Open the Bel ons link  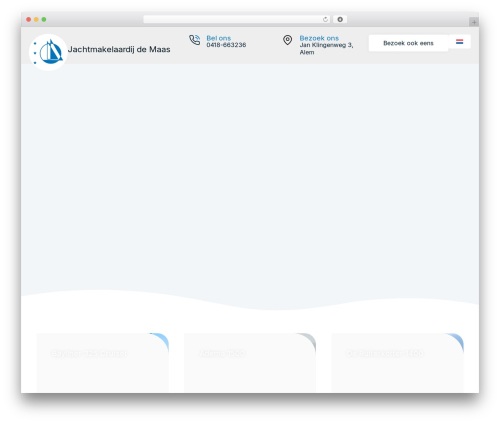(x=219, y=38)
